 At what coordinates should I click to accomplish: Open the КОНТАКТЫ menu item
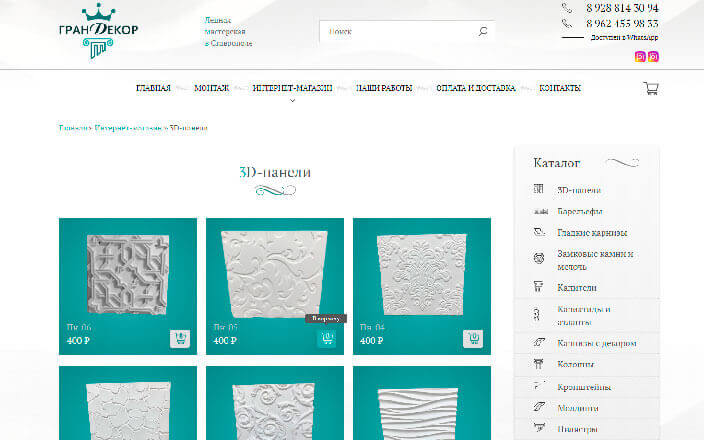(x=560, y=88)
